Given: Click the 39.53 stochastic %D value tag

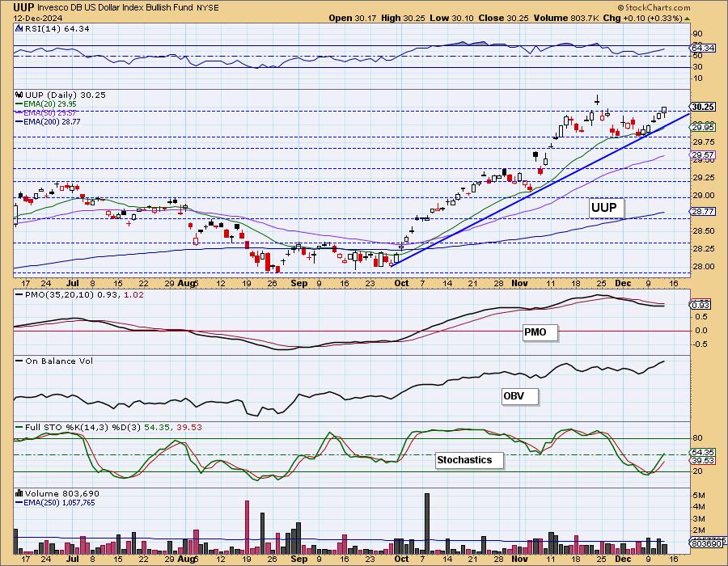Looking at the screenshot, I should (703, 460).
